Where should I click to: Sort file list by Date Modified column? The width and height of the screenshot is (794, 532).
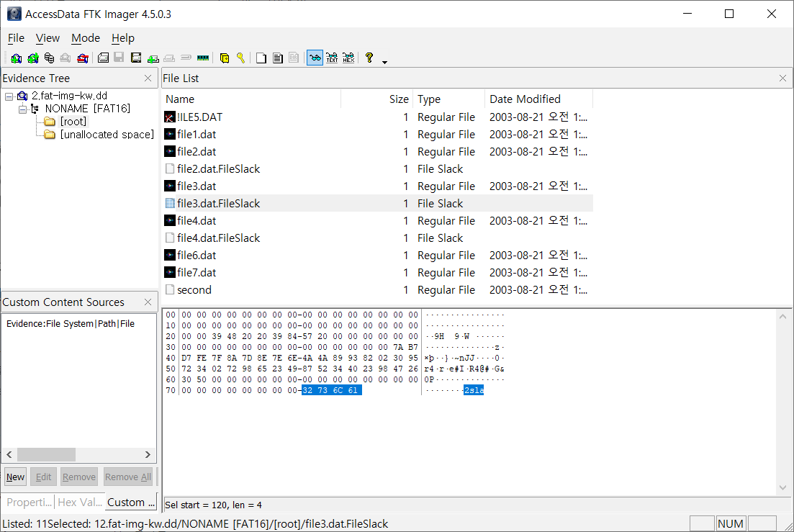[x=538, y=99]
